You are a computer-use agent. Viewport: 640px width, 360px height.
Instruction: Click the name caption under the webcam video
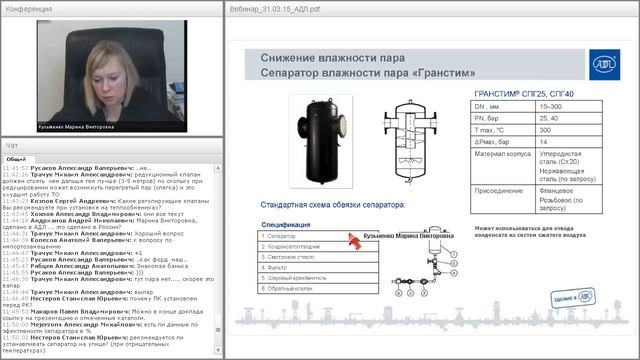(76, 127)
